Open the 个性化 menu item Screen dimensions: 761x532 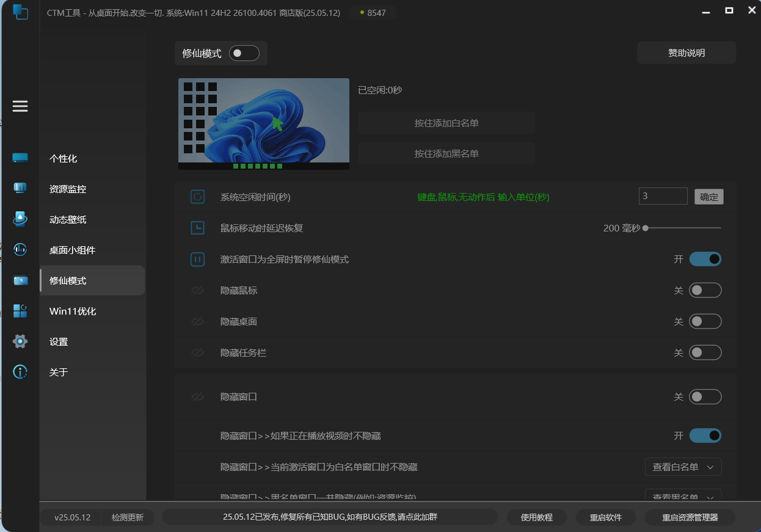click(x=92, y=158)
